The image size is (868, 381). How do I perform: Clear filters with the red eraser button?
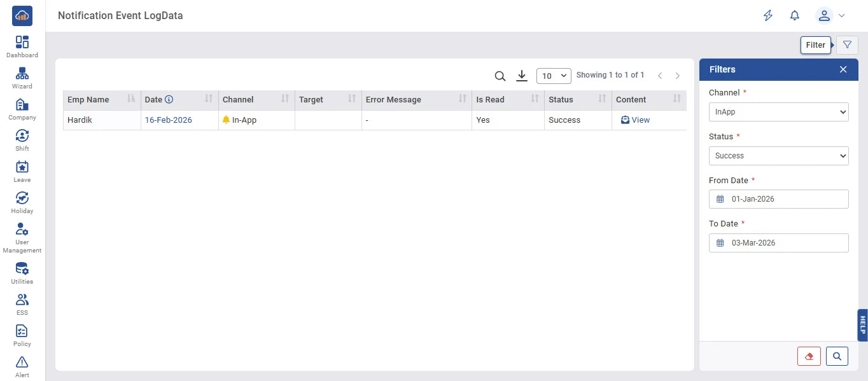809,356
